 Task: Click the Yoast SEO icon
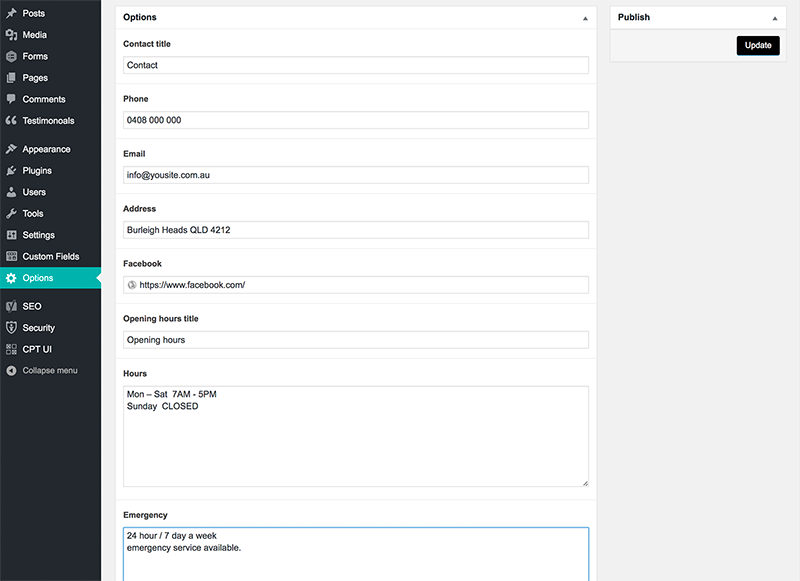click(11, 306)
